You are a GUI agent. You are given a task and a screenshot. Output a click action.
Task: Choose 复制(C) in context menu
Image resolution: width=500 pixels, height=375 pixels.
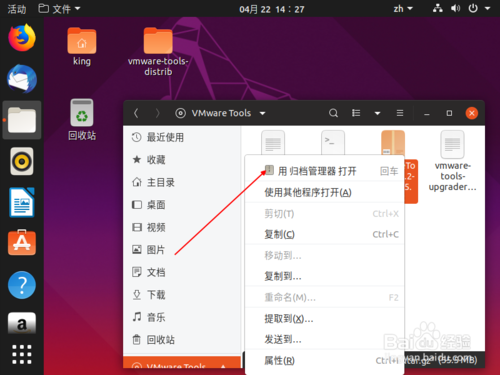pyautogui.click(x=325, y=234)
